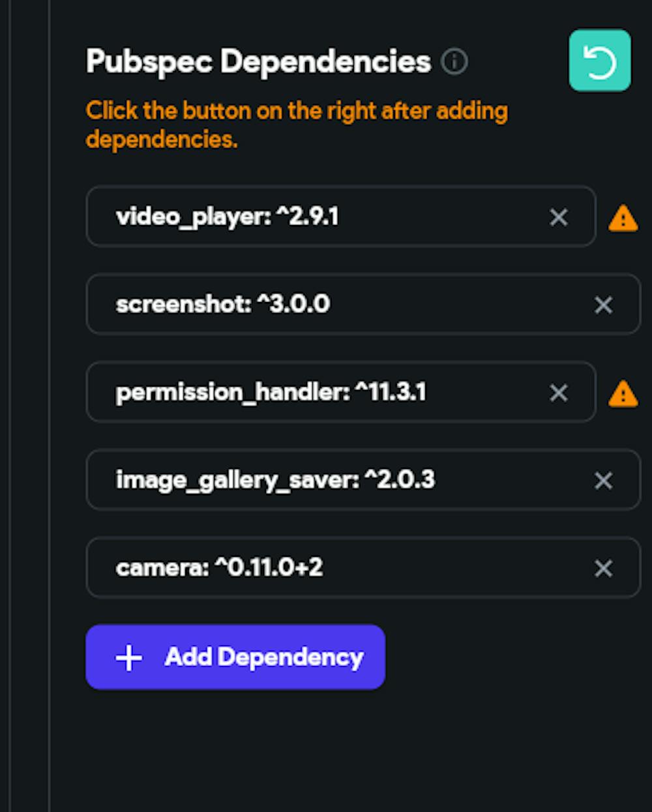The height and width of the screenshot is (812, 652).
Task: Delete the image_gallery_saver dependency
Action: [x=604, y=481]
